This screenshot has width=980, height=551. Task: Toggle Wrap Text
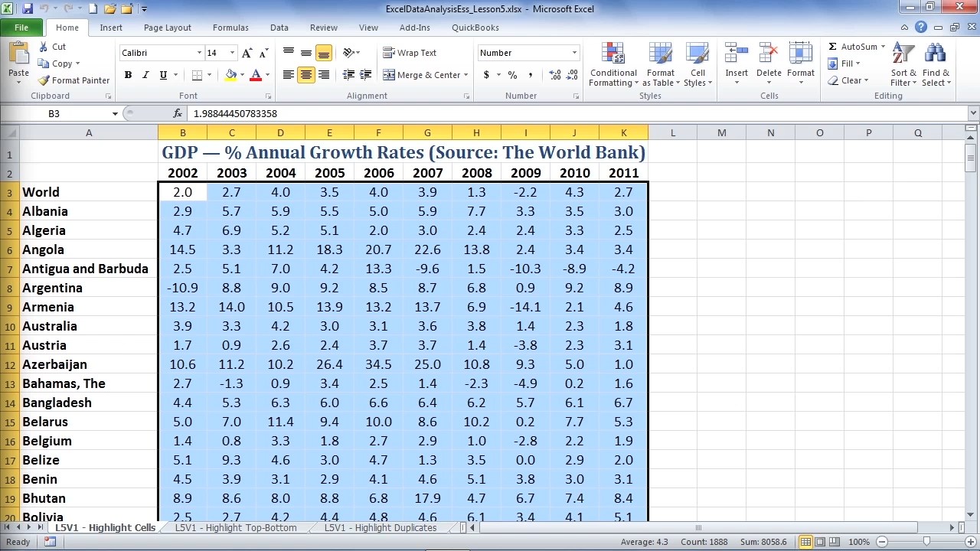[410, 53]
